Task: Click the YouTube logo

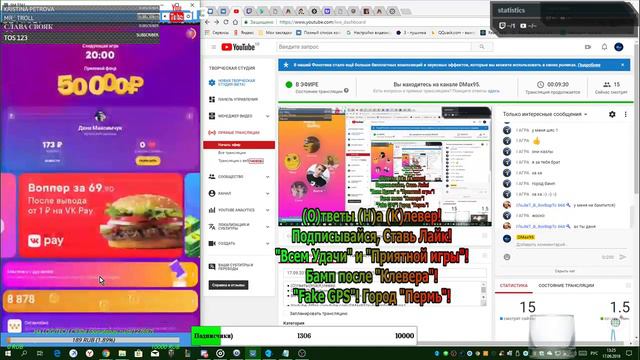Action: (238, 47)
